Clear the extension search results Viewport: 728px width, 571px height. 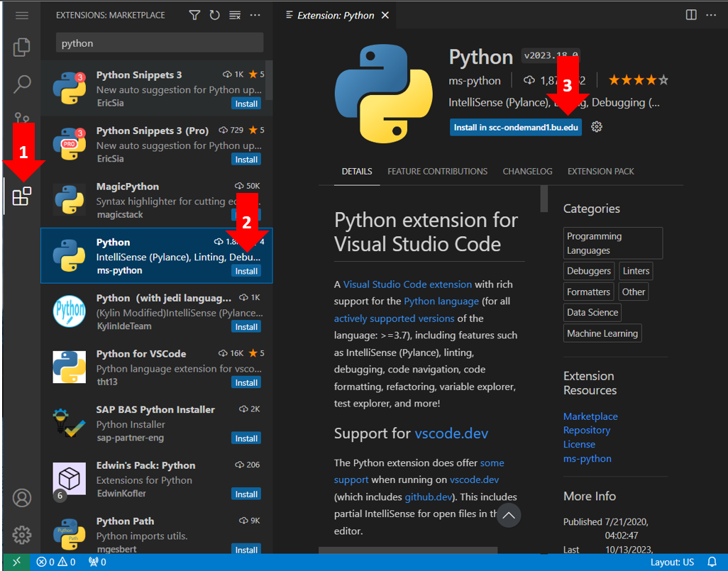[234, 14]
